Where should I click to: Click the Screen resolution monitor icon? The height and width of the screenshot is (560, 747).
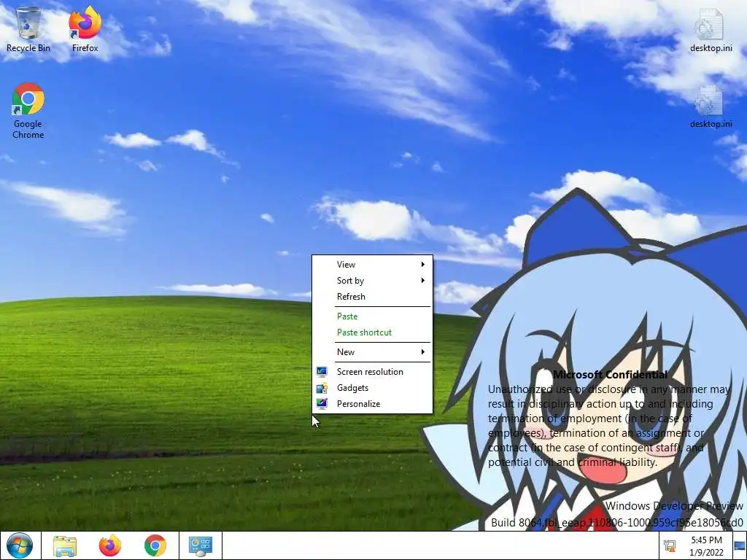click(x=322, y=371)
